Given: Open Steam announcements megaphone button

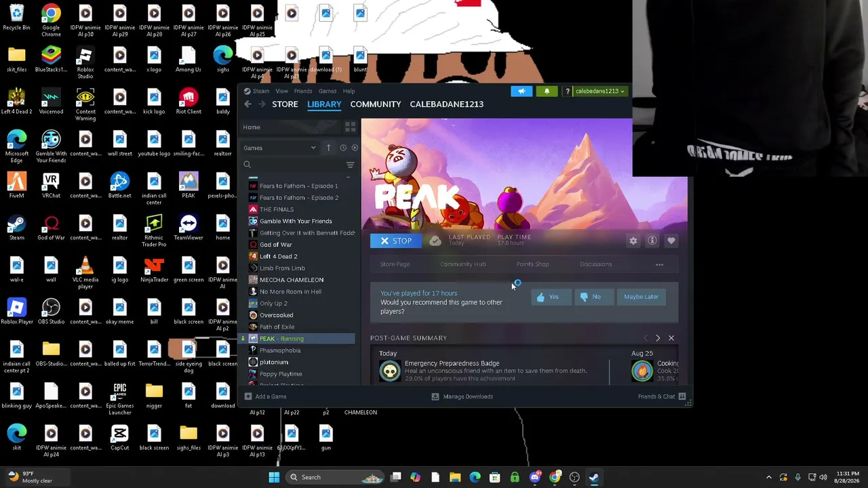Looking at the screenshot, I should pos(521,91).
